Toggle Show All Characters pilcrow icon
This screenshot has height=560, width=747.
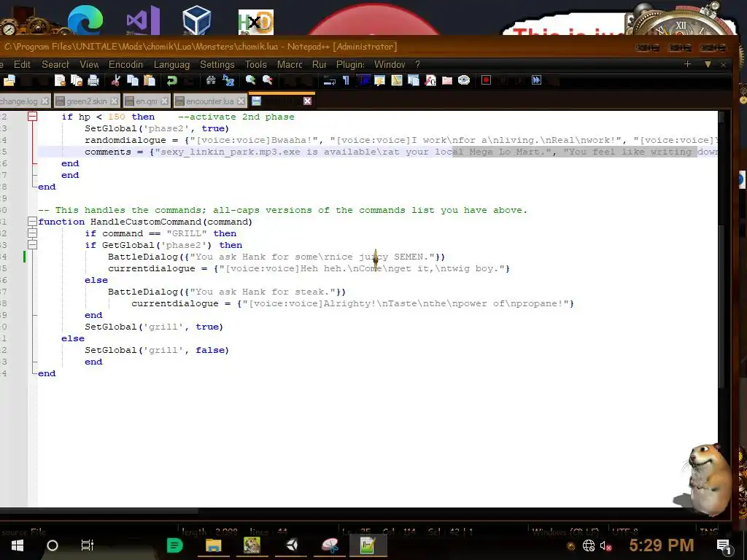coord(347,80)
